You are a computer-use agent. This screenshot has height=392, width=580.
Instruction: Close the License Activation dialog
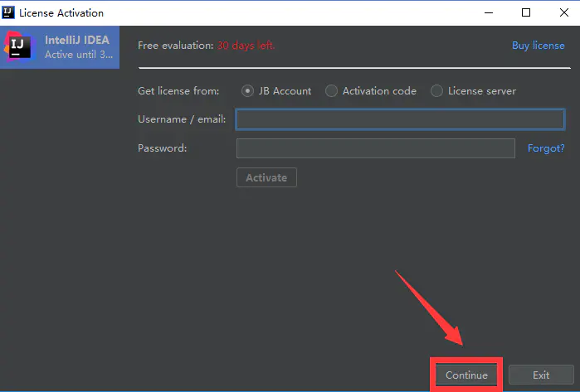564,13
